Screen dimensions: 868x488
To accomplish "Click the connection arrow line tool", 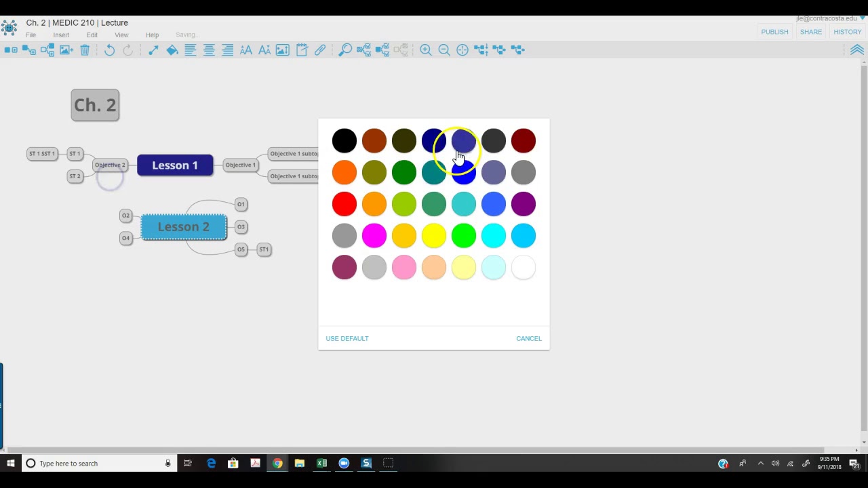I will tap(153, 50).
